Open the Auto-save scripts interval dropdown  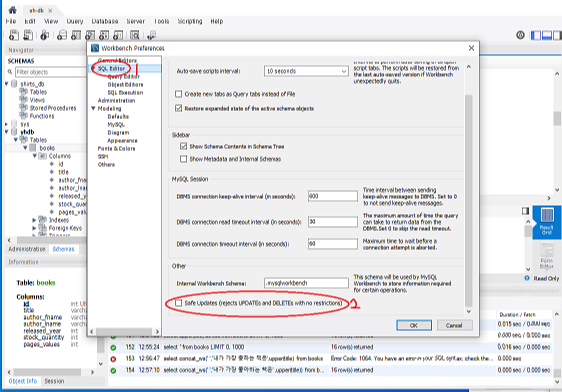tap(306, 71)
